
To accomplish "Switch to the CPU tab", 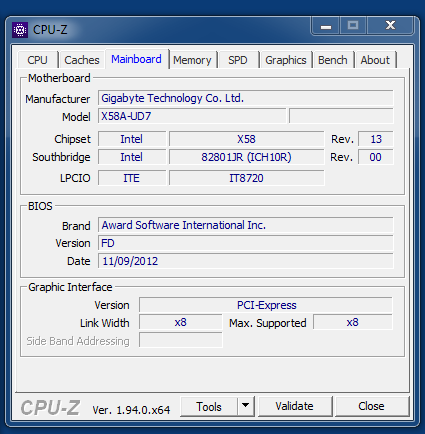I will click(37, 60).
